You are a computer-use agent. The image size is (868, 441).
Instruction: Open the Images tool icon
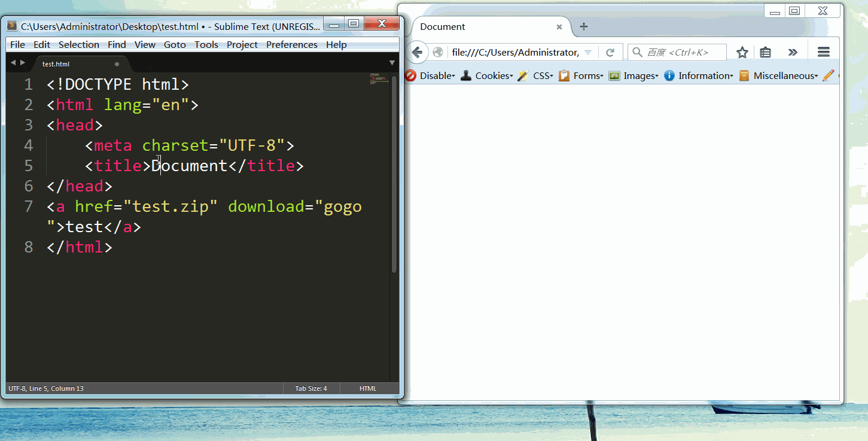click(614, 75)
